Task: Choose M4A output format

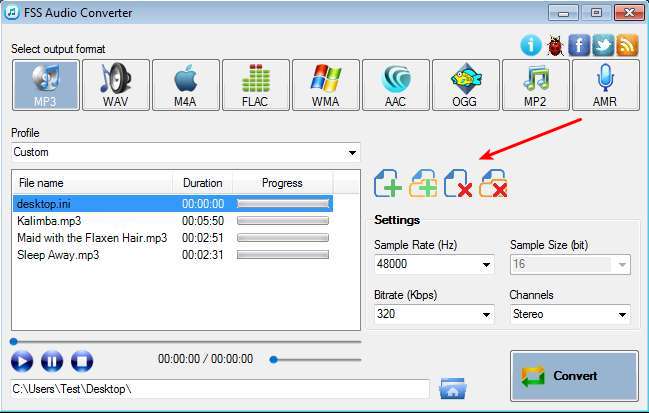Action: [186, 85]
